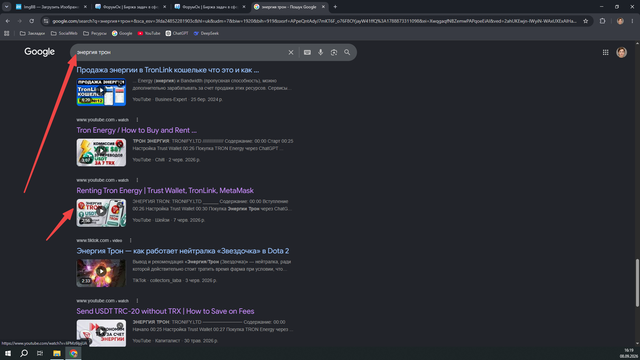Open the ChatGPT bookmark
This screenshot has height=360, width=640.
pyautogui.click(x=177, y=33)
